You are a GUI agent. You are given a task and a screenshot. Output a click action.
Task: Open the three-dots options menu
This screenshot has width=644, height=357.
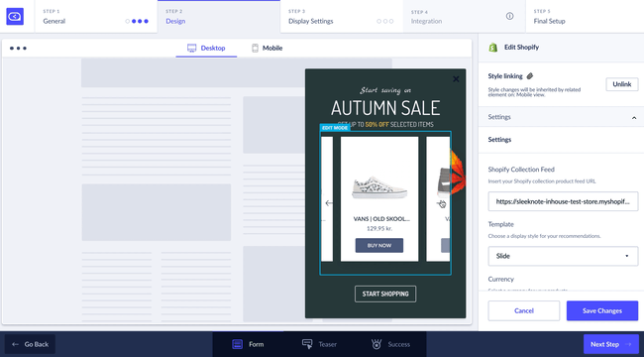pos(18,49)
